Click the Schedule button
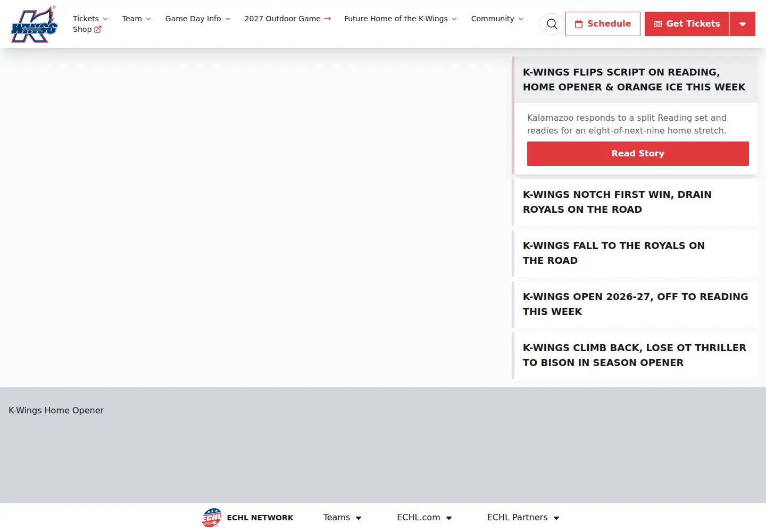Viewport: 766px width, 532px height. click(x=603, y=24)
